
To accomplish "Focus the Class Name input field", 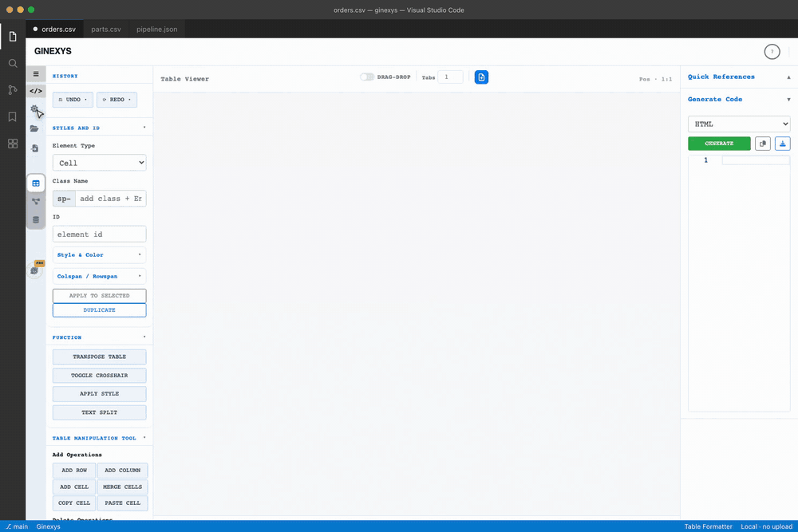I will pos(110,199).
